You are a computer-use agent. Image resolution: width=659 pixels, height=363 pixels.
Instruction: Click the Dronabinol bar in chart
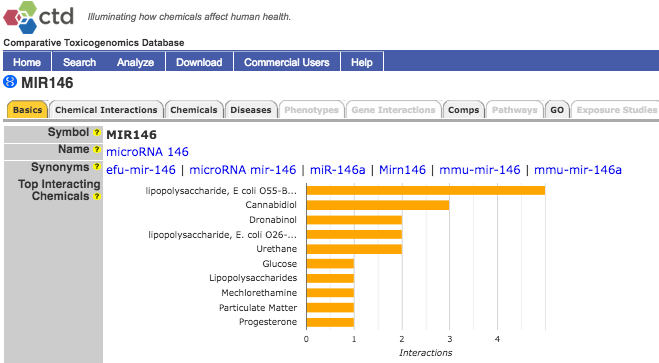click(354, 220)
